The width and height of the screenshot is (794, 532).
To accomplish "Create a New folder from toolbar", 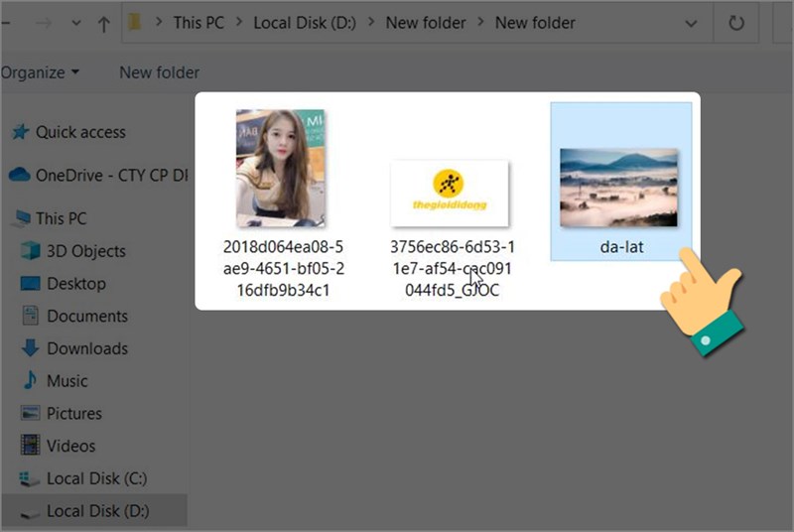I will click(159, 72).
